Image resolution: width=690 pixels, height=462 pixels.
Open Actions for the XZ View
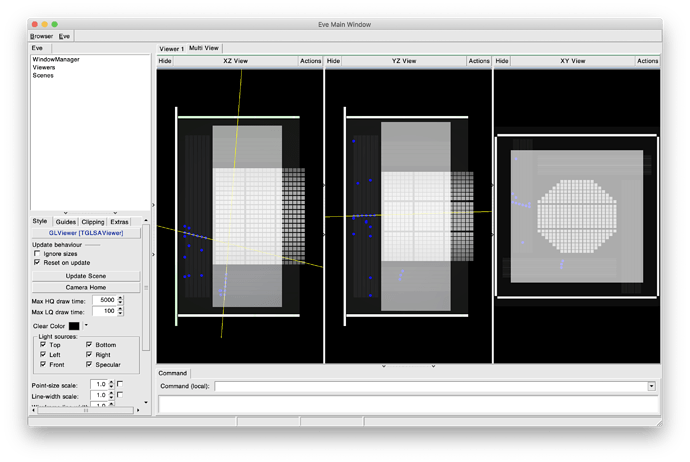tap(310, 61)
